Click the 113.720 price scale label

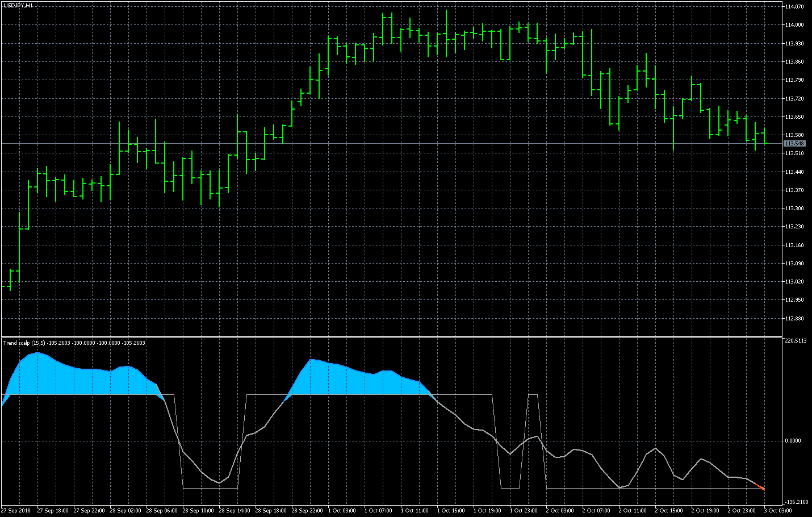click(794, 99)
